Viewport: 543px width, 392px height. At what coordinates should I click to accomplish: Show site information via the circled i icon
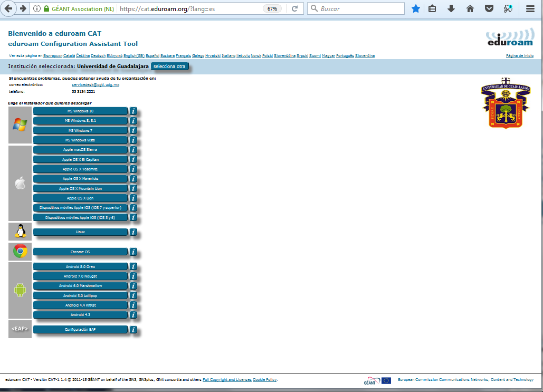click(x=37, y=8)
